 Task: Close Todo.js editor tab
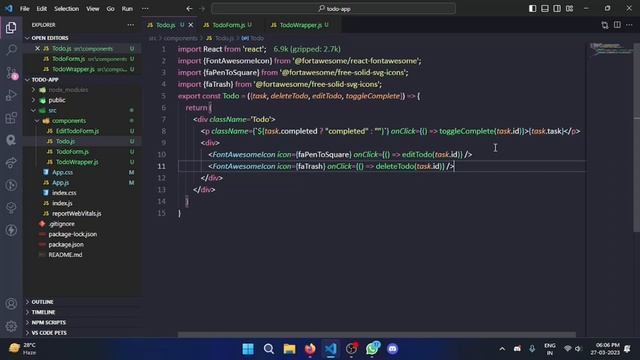coord(191,25)
